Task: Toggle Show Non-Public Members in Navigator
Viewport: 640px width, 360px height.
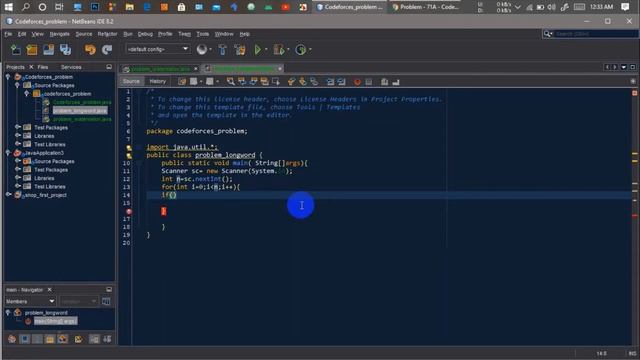Action: coord(50,339)
